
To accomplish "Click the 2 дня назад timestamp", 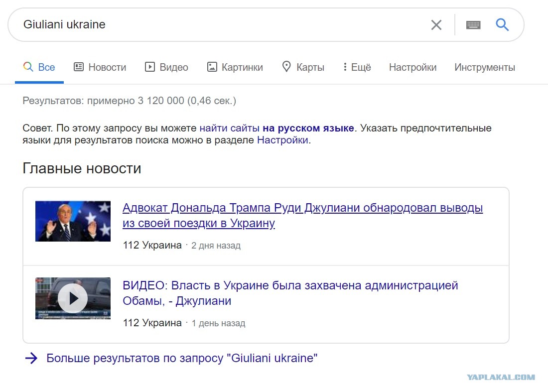I will [x=216, y=246].
